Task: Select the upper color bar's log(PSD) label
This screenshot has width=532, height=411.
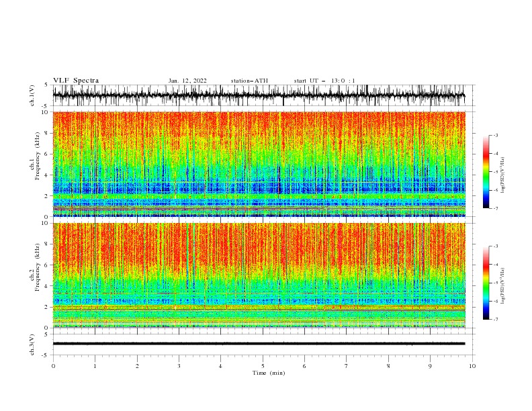Action: point(502,175)
